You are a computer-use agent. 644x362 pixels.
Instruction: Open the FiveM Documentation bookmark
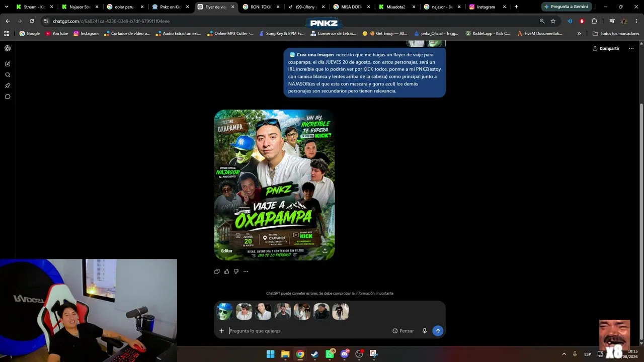540,34
